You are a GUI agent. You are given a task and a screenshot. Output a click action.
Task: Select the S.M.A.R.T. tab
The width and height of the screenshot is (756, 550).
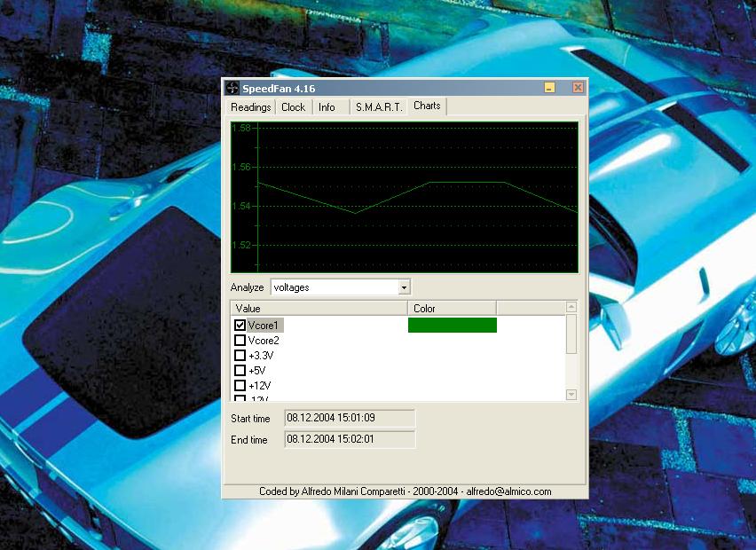coord(379,107)
